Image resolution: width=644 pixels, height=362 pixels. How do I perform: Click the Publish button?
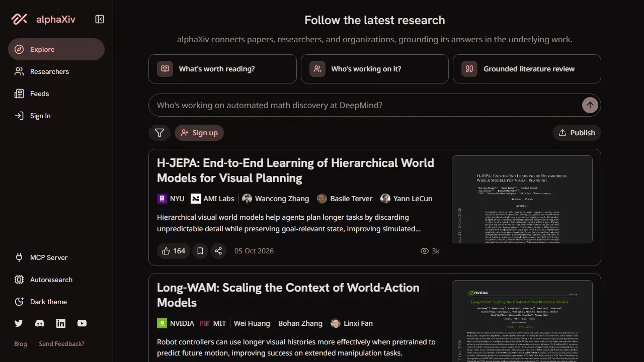click(x=577, y=133)
